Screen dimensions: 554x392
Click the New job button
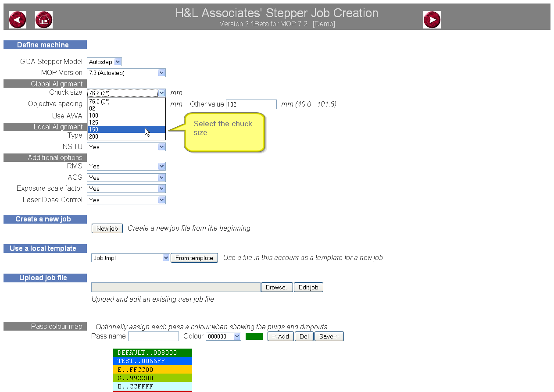[107, 228]
